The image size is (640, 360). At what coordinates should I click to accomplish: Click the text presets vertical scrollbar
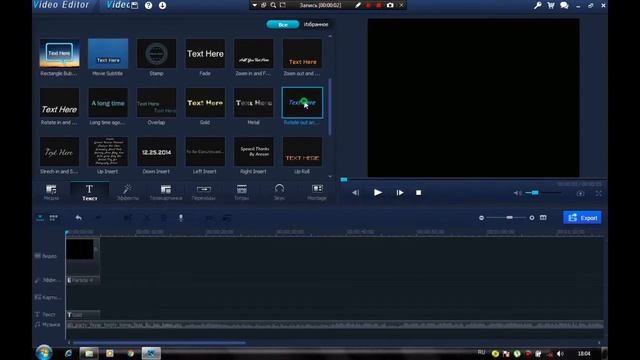[x=330, y=107]
